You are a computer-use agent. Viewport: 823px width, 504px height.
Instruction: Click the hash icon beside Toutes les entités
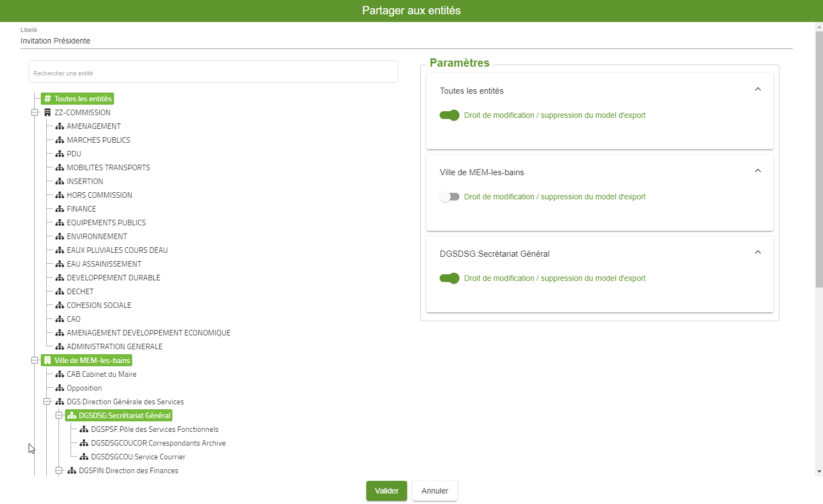click(x=48, y=99)
